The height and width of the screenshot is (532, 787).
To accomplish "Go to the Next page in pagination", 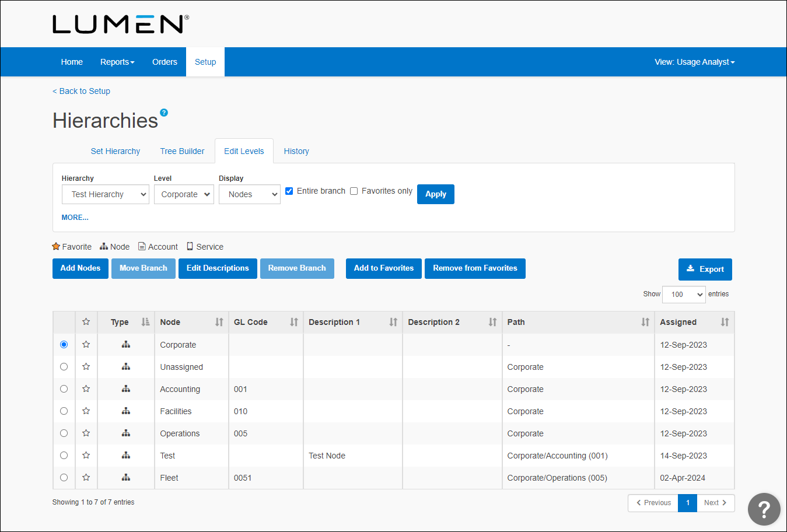I will [715, 503].
